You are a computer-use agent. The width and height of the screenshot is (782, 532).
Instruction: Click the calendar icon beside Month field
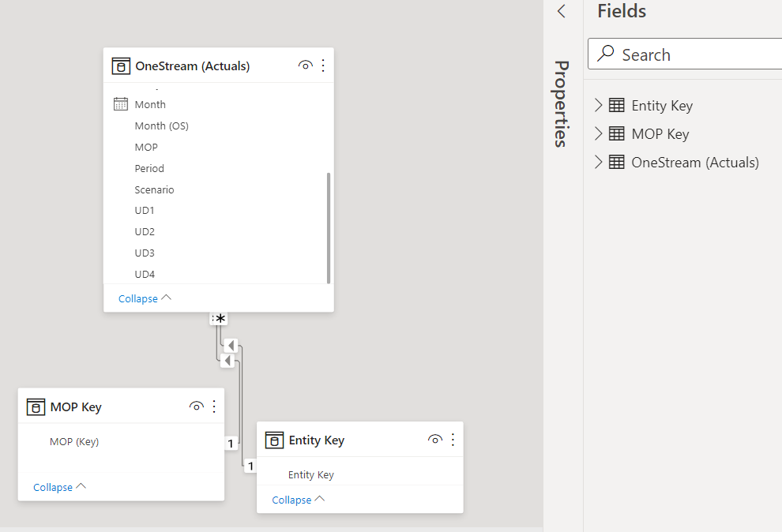click(121, 104)
